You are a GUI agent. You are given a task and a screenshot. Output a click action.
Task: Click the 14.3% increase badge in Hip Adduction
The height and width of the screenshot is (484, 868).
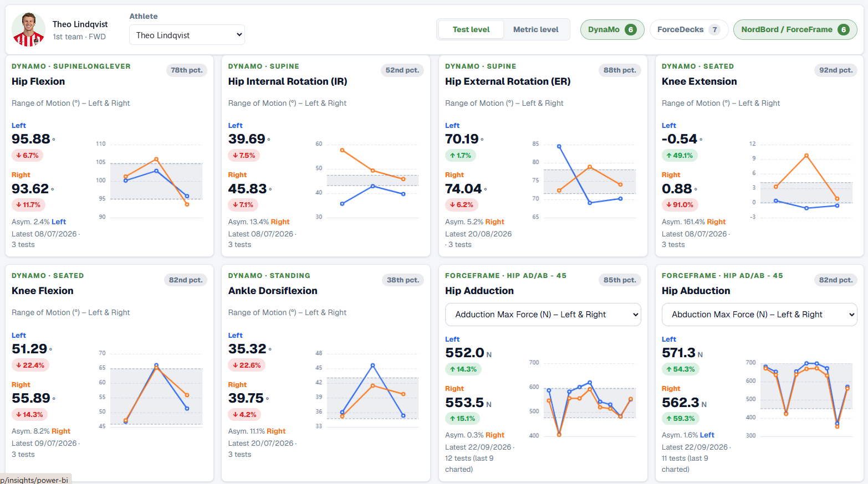[x=463, y=369]
